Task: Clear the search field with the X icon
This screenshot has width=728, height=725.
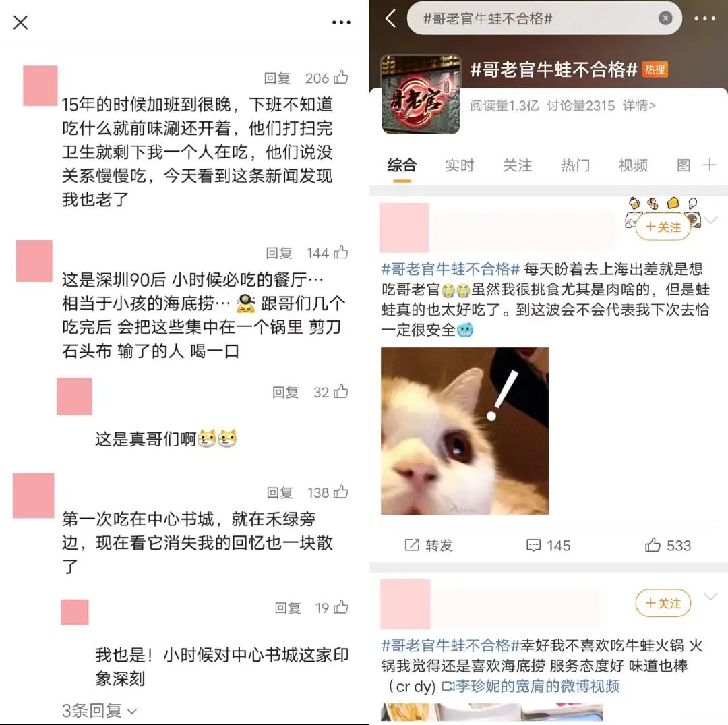Action: (665, 18)
